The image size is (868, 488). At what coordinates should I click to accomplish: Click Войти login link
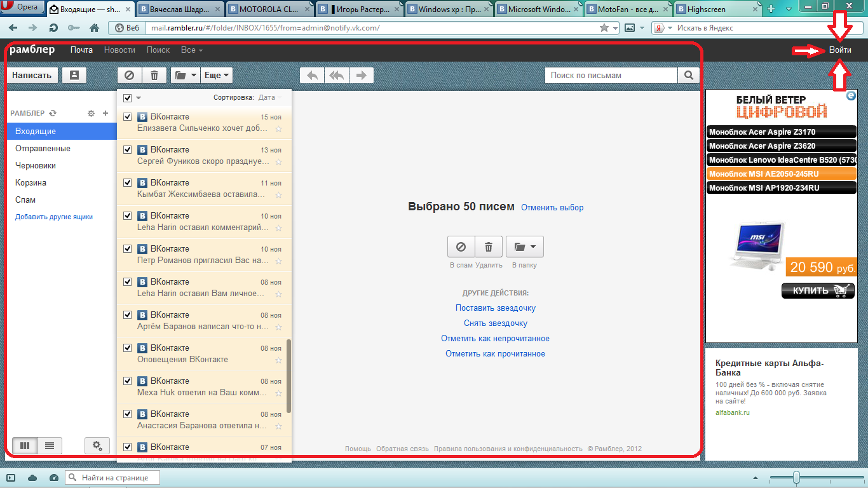click(840, 50)
